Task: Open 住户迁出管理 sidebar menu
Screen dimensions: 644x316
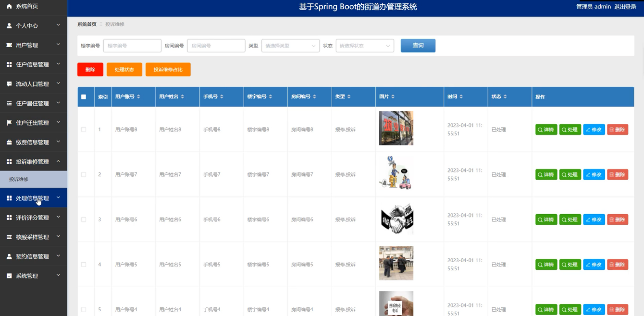Action: [x=34, y=123]
